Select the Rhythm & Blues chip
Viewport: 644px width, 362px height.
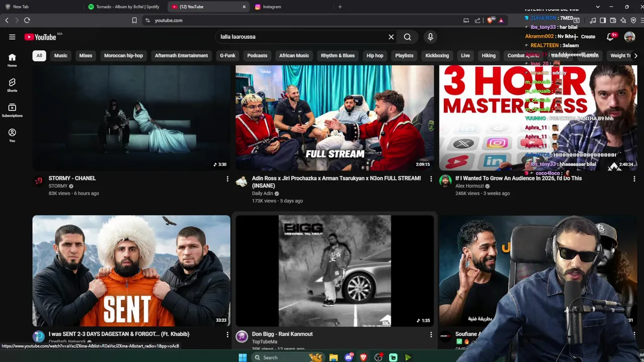(x=338, y=55)
